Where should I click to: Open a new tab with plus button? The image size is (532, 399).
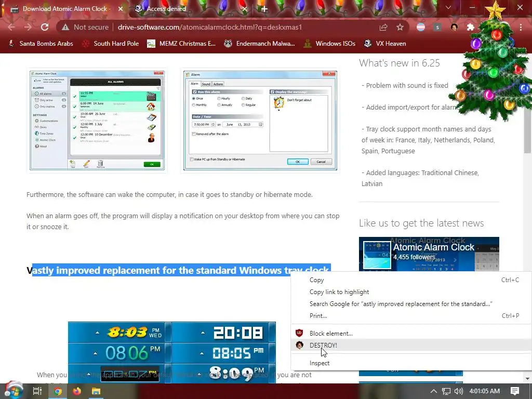click(264, 9)
